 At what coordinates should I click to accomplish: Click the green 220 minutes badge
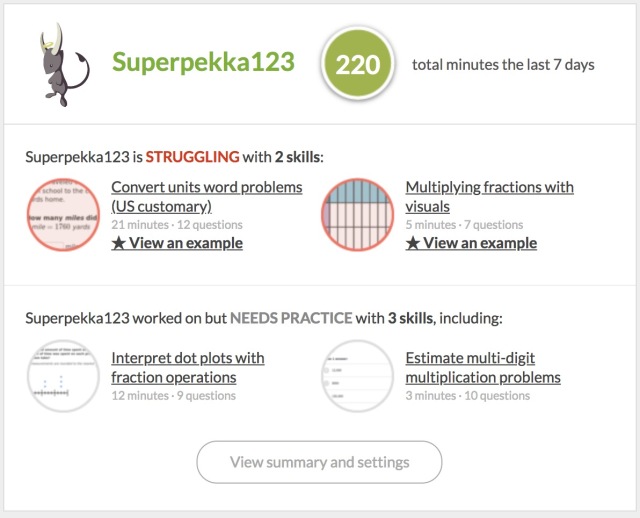tap(357, 65)
